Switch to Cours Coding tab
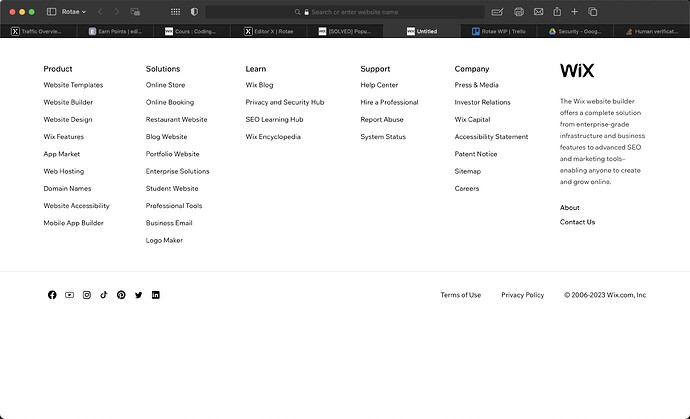The image size is (690, 419). [x=192, y=31]
